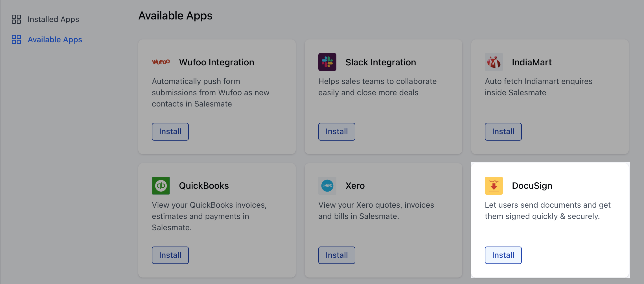Image resolution: width=644 pixels, height=284 pixels.
Task: Install the Wufoo Integration app
Action: point(170,132)
